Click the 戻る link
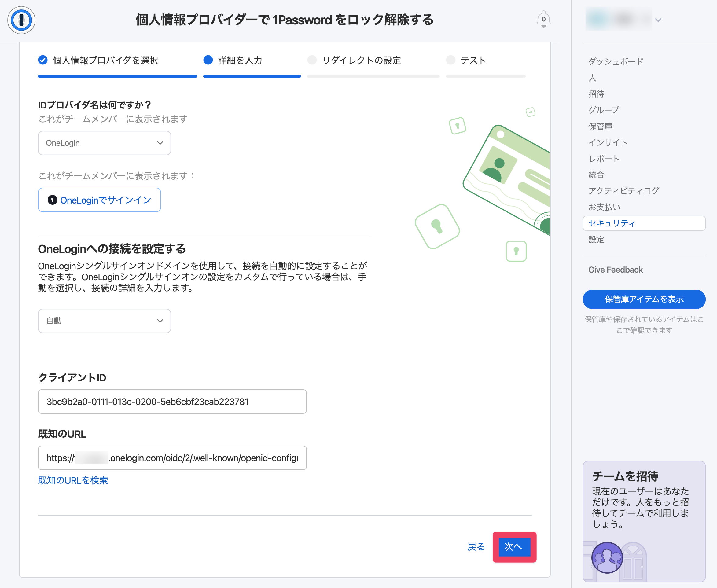 [476, 547]
